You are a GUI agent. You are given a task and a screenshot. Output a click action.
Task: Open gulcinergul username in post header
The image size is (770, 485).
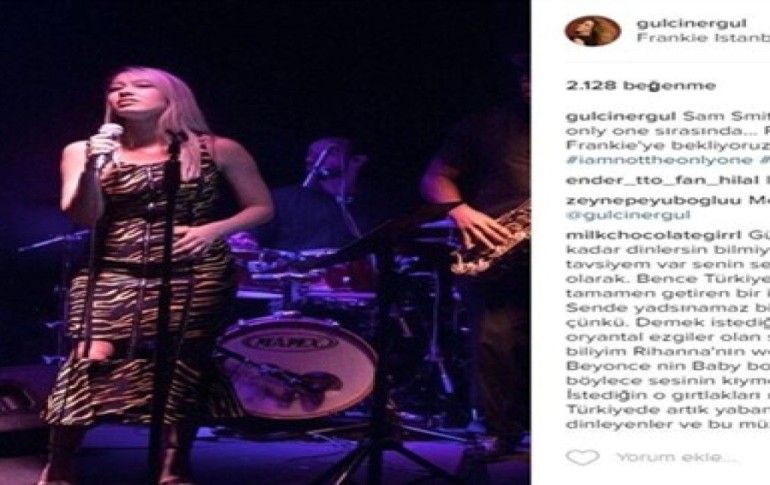691,23
